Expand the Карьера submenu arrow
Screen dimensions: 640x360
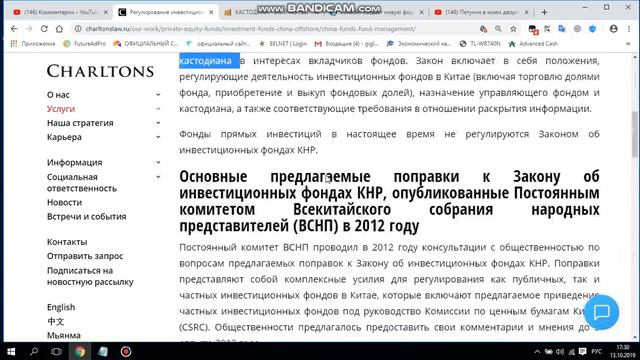pyautogui.click(x=158, y=137)
